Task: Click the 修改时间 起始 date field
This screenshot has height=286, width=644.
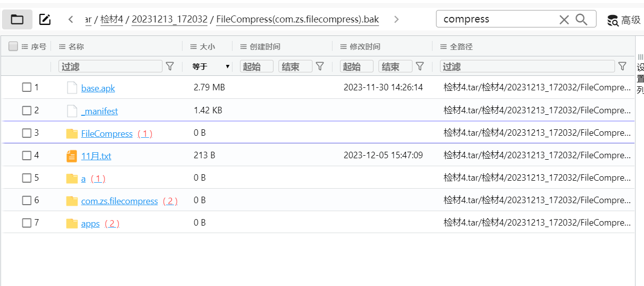Action: tap(356, 66)
